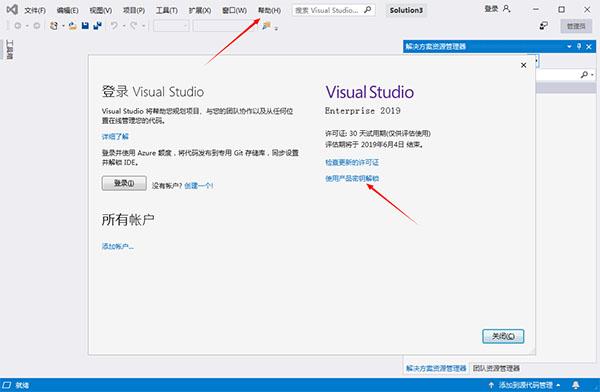Expand the new project dropdown arrow
600x392 pixels.
(63, 26)
